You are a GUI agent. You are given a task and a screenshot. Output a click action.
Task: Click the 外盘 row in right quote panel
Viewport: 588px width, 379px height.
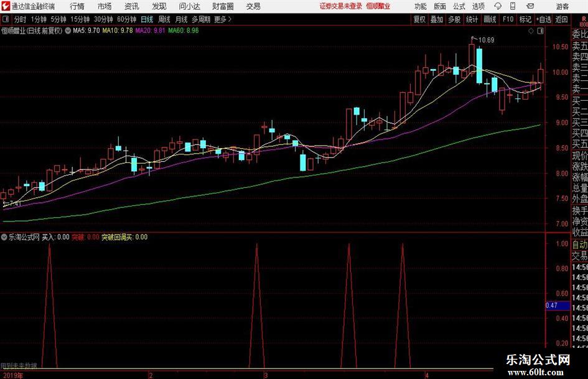point(580,199)
